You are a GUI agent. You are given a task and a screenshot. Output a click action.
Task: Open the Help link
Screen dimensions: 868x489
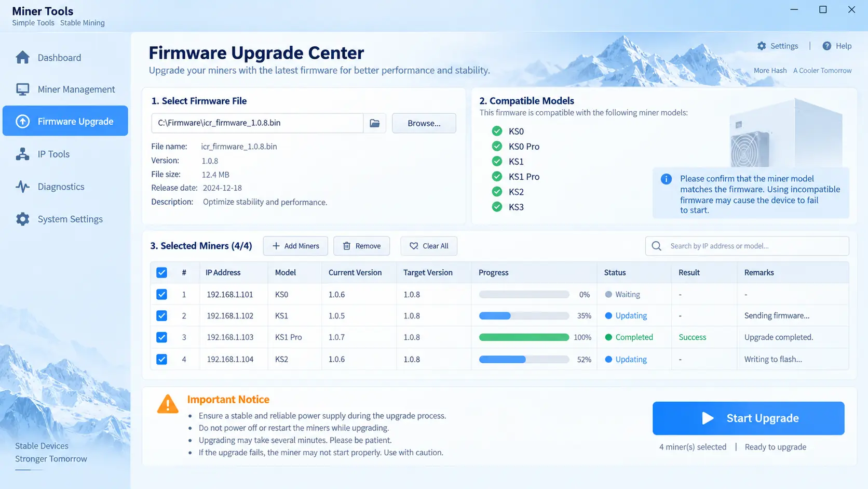click(837, 46)
